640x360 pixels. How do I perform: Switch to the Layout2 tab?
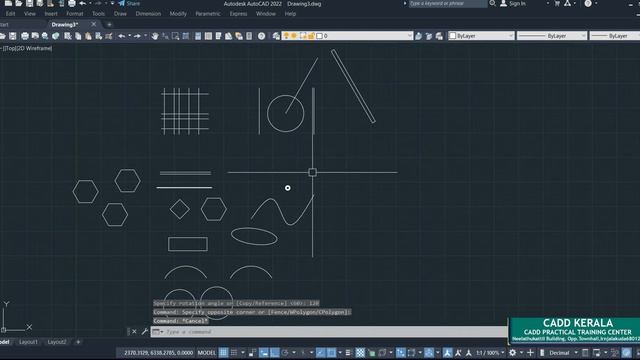click(x=57, y=342)
